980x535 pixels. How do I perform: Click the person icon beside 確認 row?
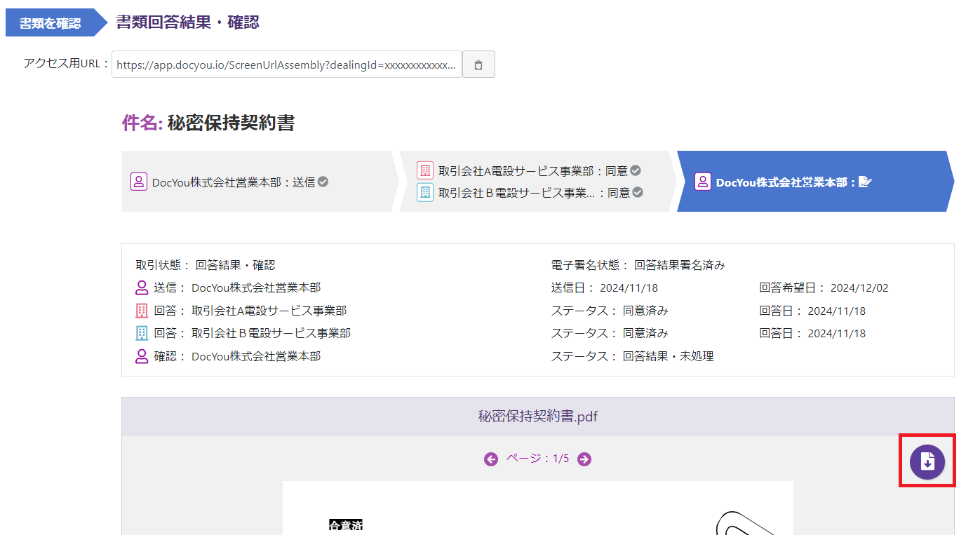(x=142, y=356)
